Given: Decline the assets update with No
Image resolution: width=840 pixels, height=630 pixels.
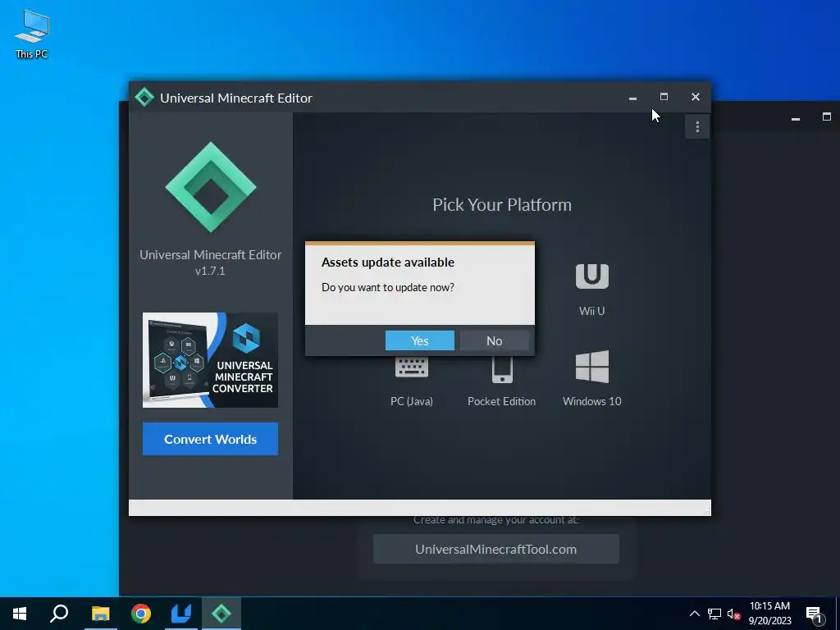Looking at the screenshot, I should click(x=494, y=340).
